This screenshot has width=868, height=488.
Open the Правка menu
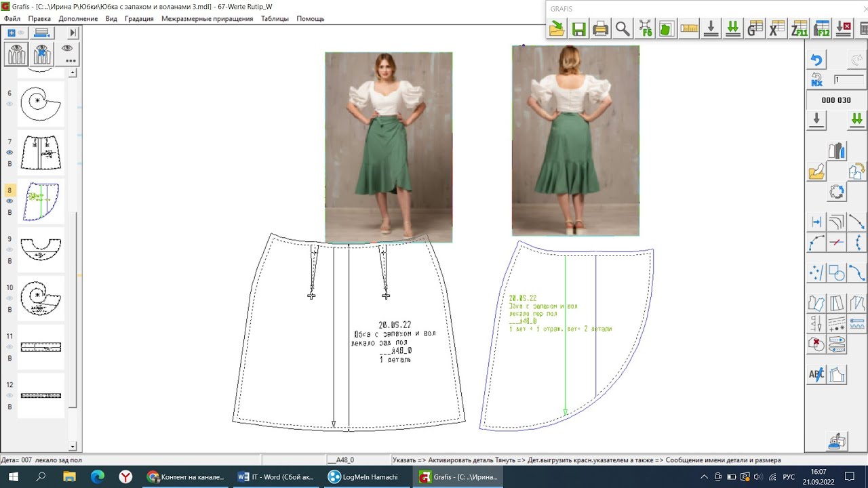coord(39,19)
